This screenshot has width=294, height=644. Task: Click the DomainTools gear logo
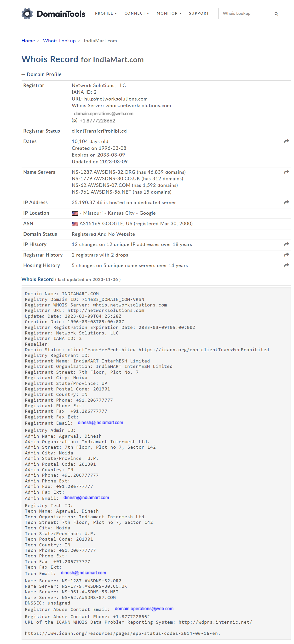pyautogui.click(x=27, y=13)
